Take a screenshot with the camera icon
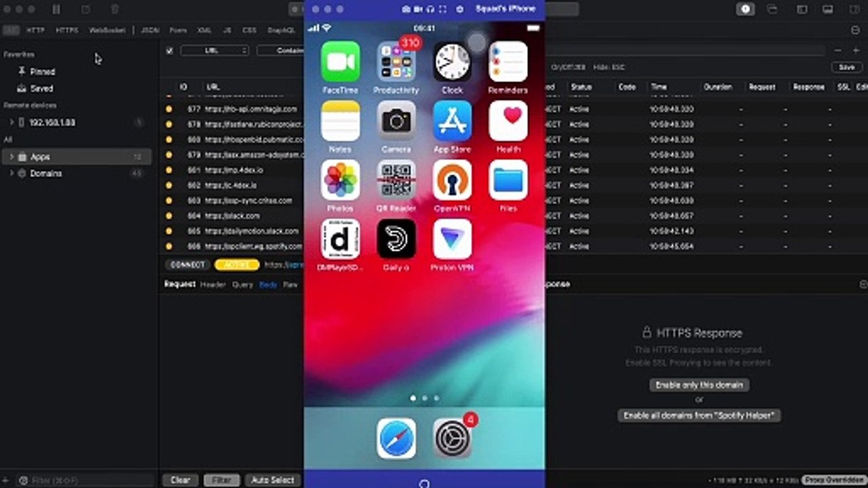The width and height of the screenshot is (868, 488). click(x=406, y=9)
